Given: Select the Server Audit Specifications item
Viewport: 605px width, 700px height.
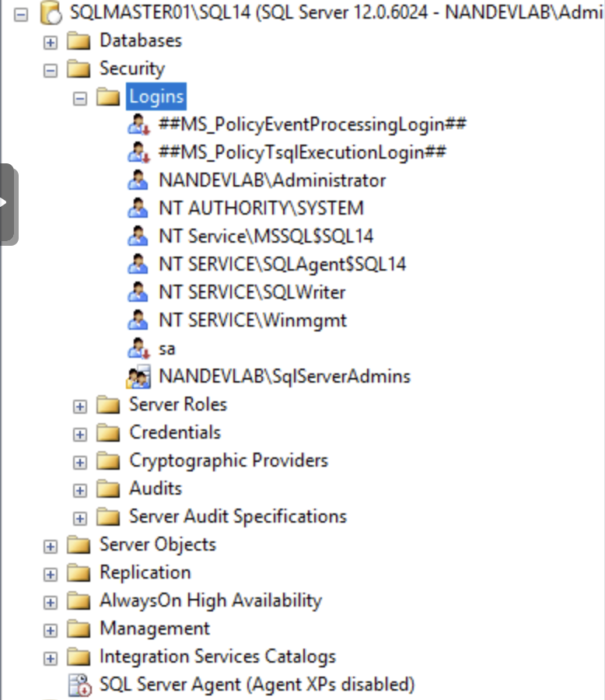Looking at the screenshot, I should point(237,516).
